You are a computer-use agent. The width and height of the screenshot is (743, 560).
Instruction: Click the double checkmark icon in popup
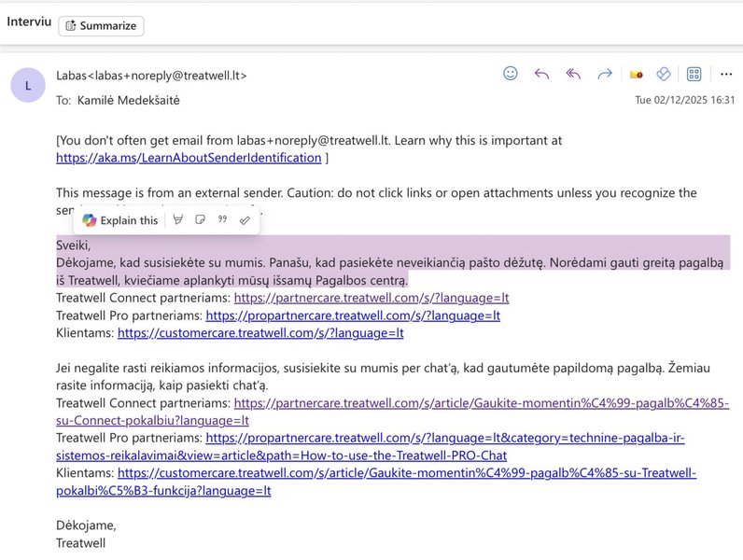(245, 220)
